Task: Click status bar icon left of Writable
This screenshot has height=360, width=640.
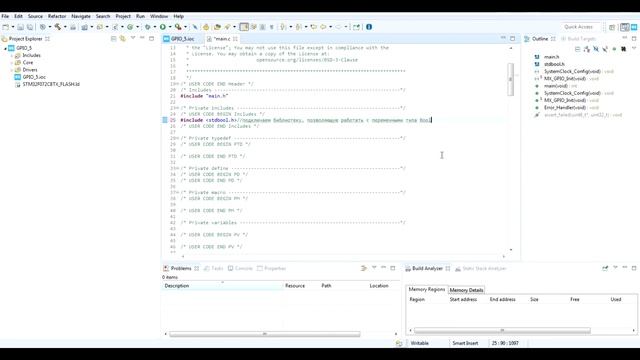Action: tap(399, 343)
